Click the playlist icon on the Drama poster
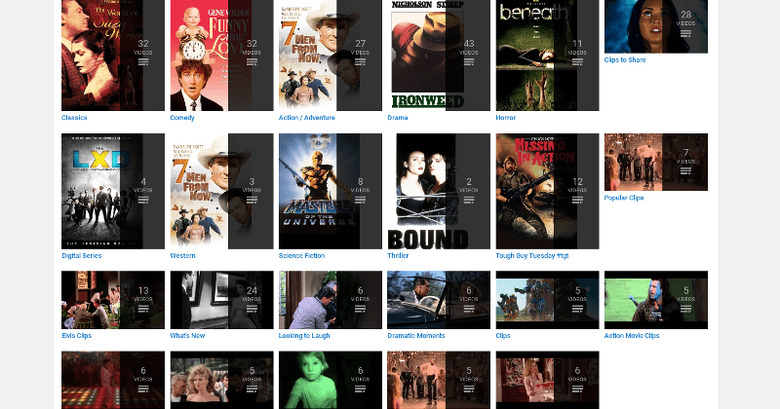This screenshot has width=780, height=409. [469, 62]
